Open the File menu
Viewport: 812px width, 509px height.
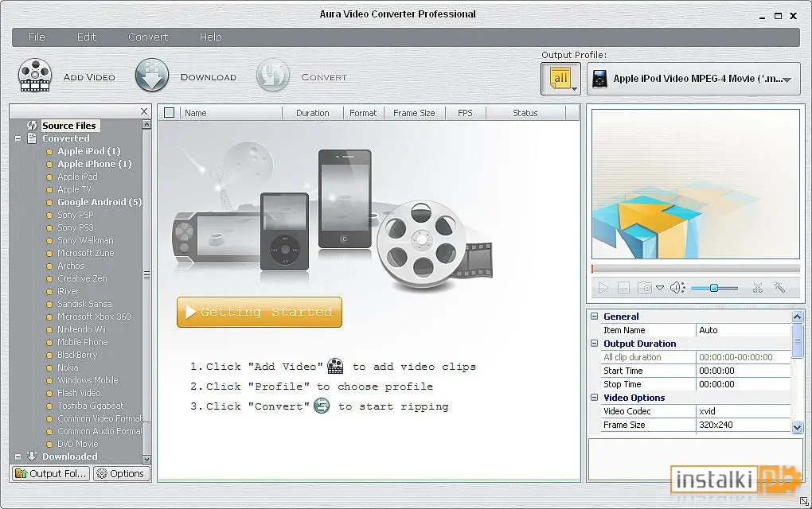pyautogui.click(x=37, y=37)
